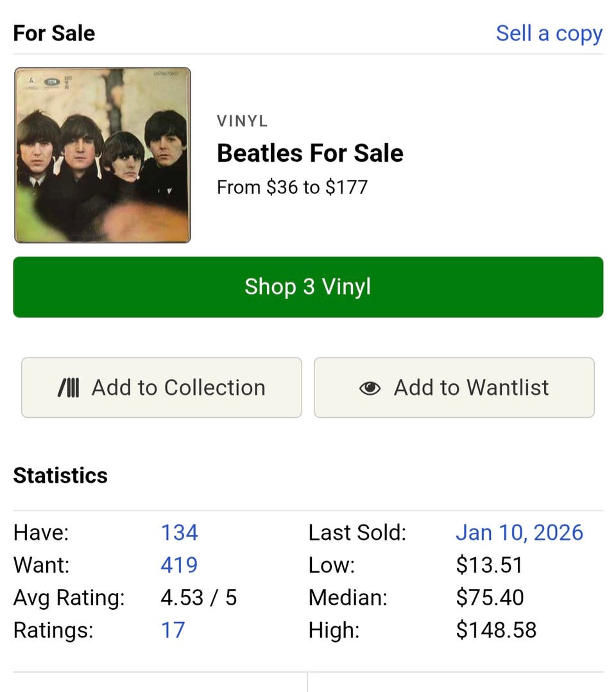This screenshot has width=616, height=692.
Task: Click the VINYL format label
Action: point(242,121)
